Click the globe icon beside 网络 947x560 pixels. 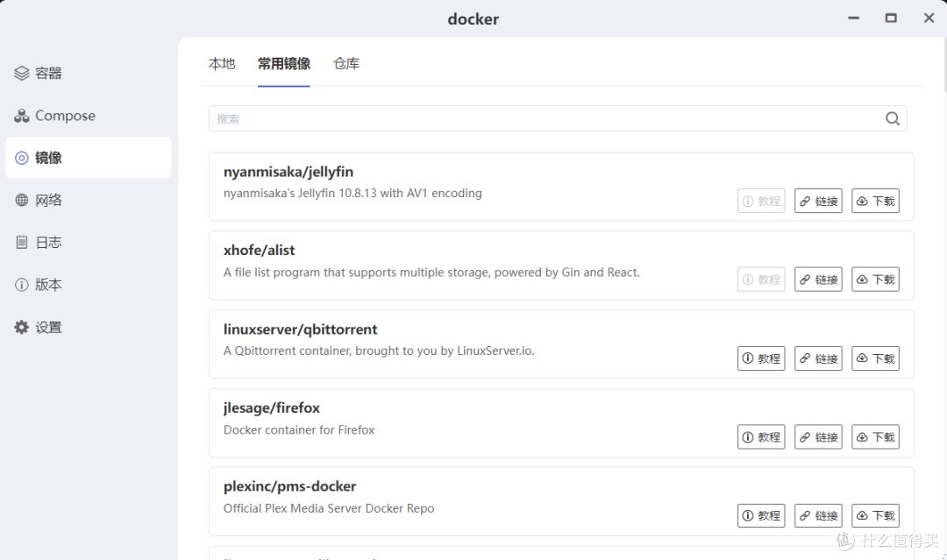pos(22,200)
